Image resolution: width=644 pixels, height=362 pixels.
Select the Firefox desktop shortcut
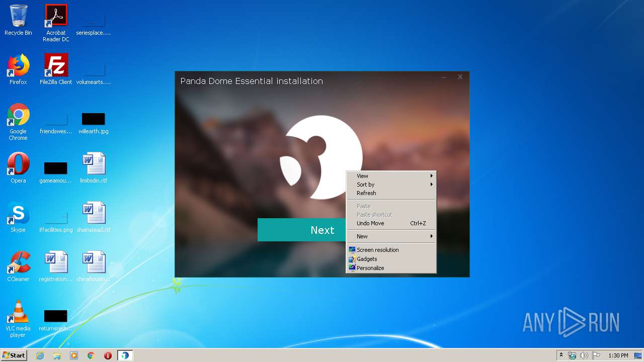(x=18, y=69)
